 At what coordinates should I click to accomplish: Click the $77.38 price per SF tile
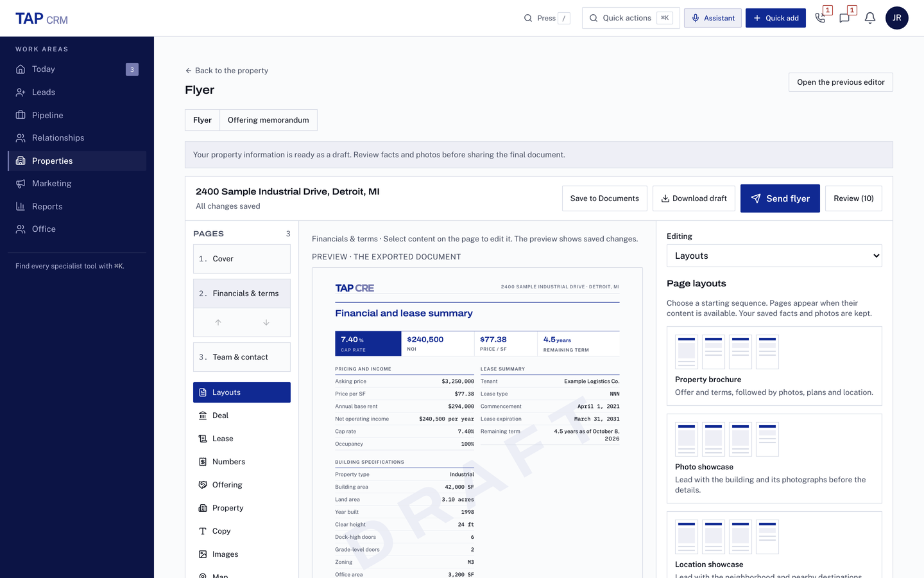[506, 344]
